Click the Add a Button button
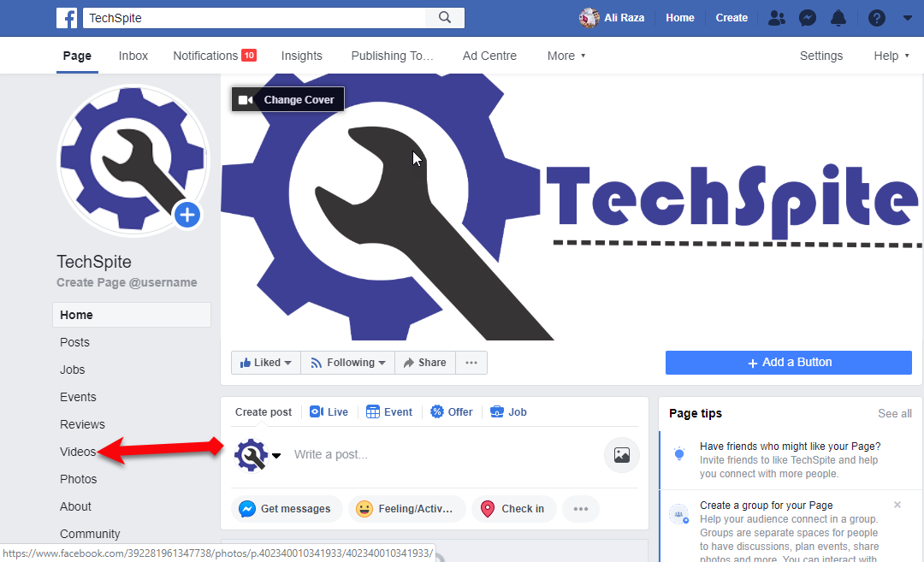 tap(789, 363)
